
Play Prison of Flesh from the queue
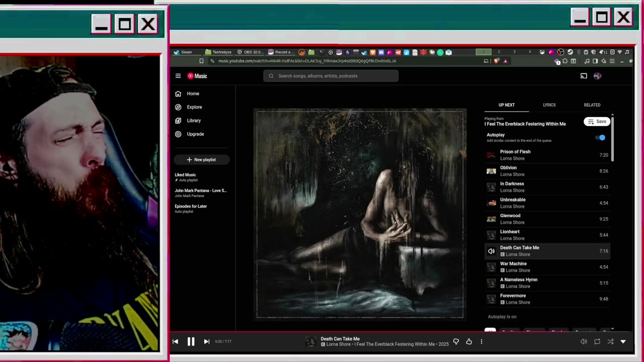point(547,155)
